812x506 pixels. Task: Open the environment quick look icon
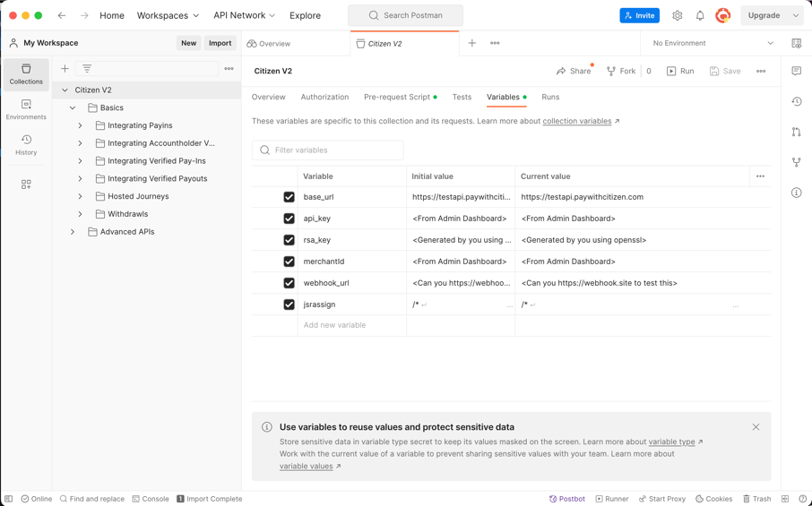point(797,43)
